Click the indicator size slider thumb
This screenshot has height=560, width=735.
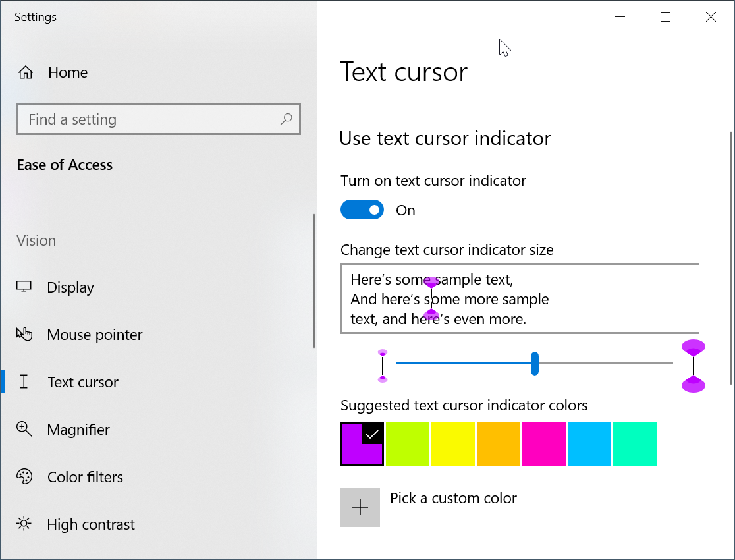click(x=535, y=364)
